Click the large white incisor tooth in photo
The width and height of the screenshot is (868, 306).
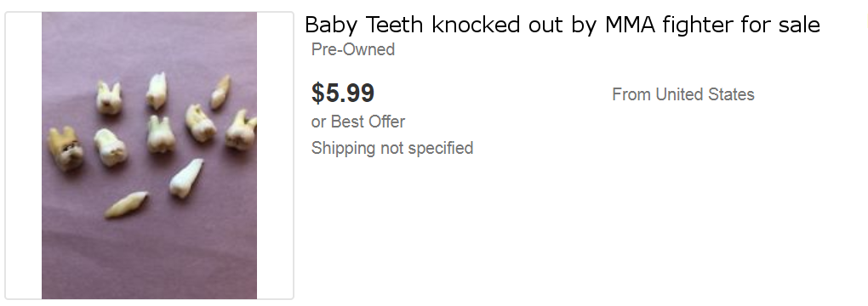[x=186, y=178]
